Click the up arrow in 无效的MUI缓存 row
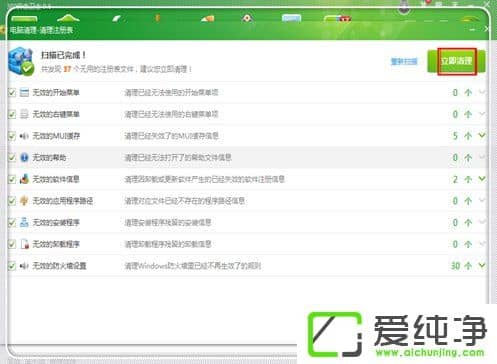This screenshot has width=497, height=364. (468, 136)
